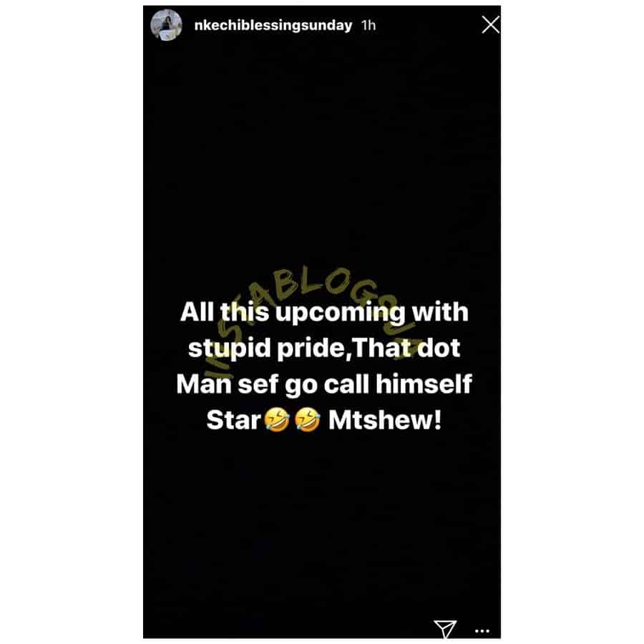644x644 pixels.
Task: Select the word 'Star' in story text
Action: [234, 420]
